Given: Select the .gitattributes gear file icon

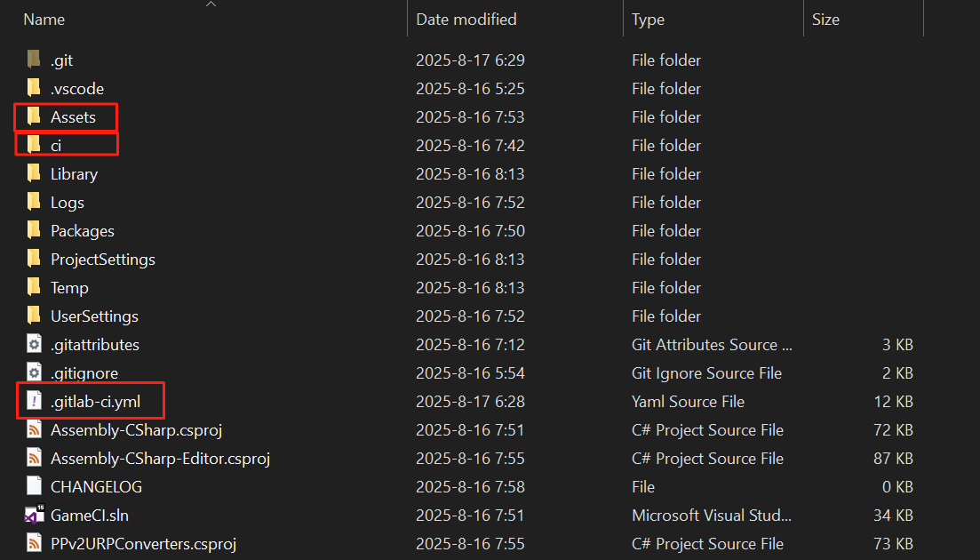Looking at the screenshot, I should coord(34,345).
